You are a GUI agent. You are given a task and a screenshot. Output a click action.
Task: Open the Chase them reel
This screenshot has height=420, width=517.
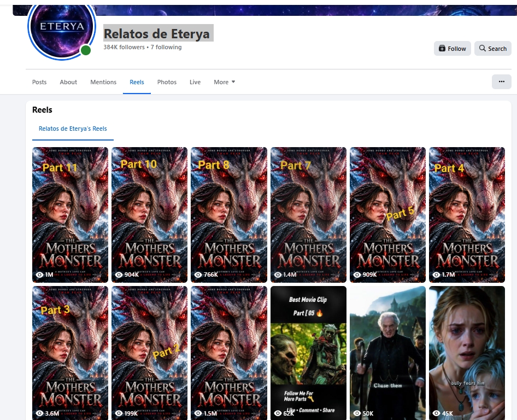(388, 353)
